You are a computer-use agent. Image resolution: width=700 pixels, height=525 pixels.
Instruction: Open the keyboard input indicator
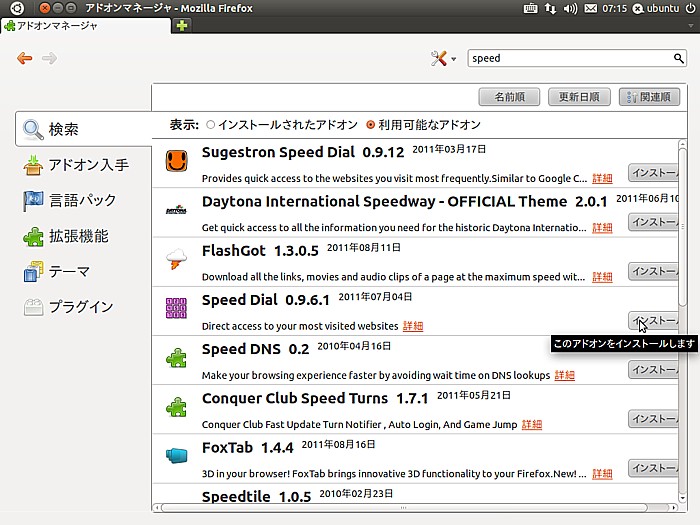coord(530,8)
